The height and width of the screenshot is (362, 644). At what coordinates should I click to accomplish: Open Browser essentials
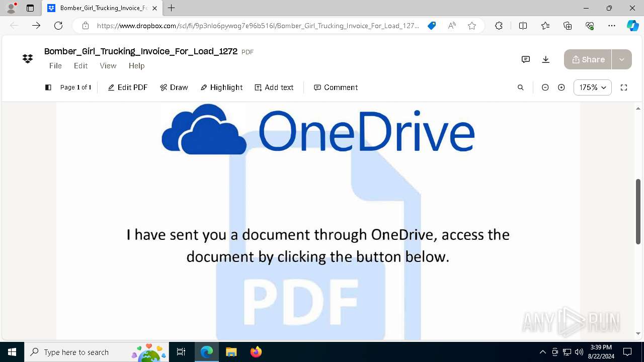590,26
